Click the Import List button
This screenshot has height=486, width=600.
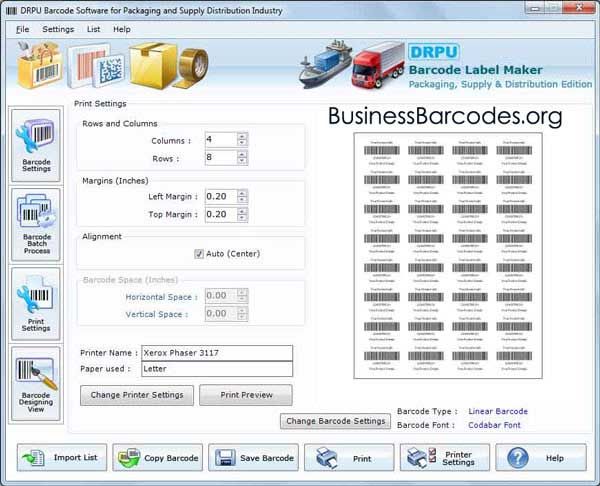tap(60, 458)
